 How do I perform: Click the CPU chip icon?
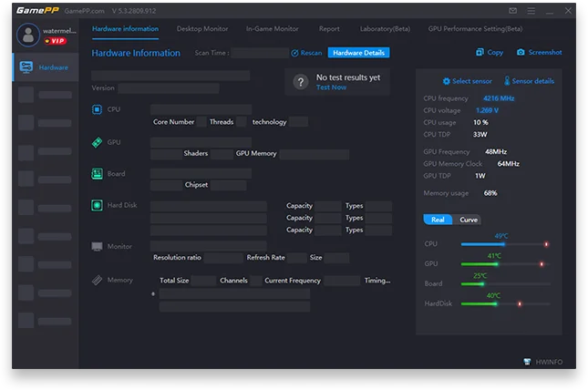97,109
